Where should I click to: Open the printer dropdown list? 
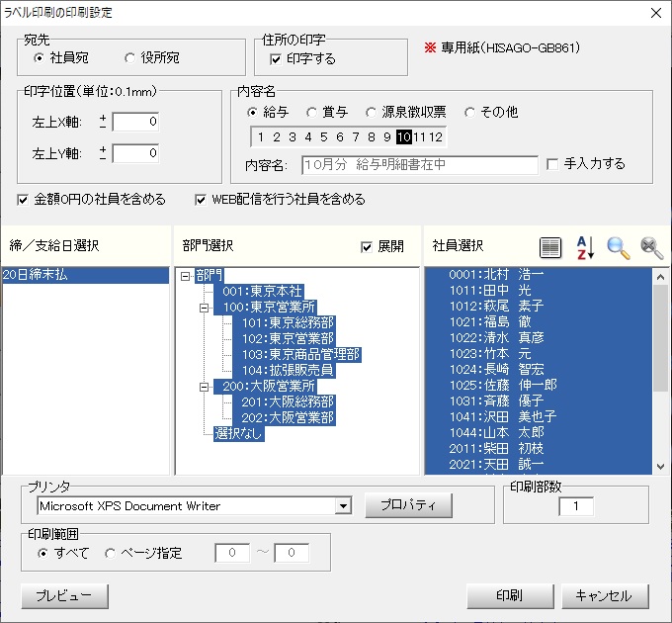click(343, 506)
